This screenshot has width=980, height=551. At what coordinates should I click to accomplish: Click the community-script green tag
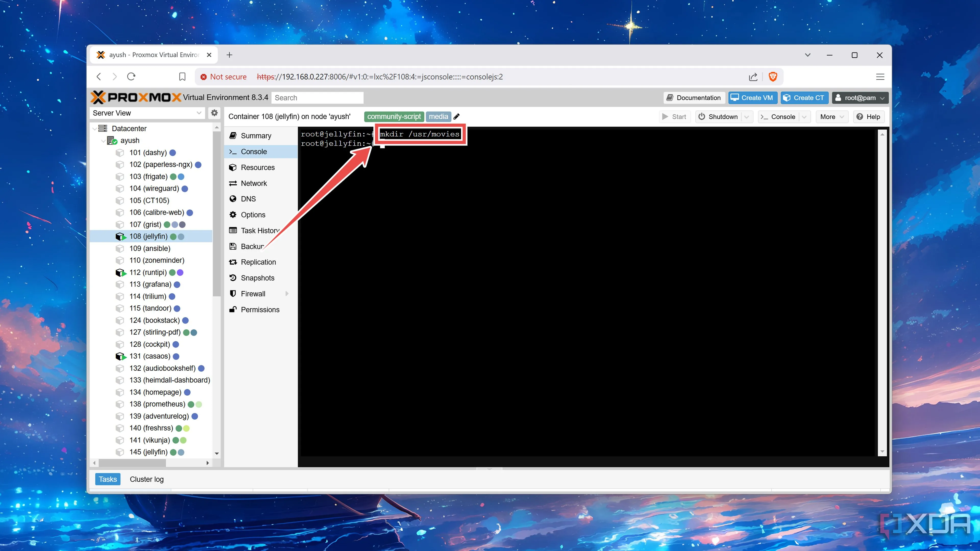[x=394, y=117]
